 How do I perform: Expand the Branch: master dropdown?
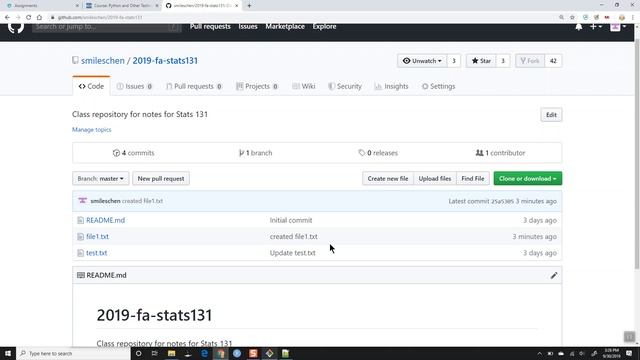coord(101,178)
